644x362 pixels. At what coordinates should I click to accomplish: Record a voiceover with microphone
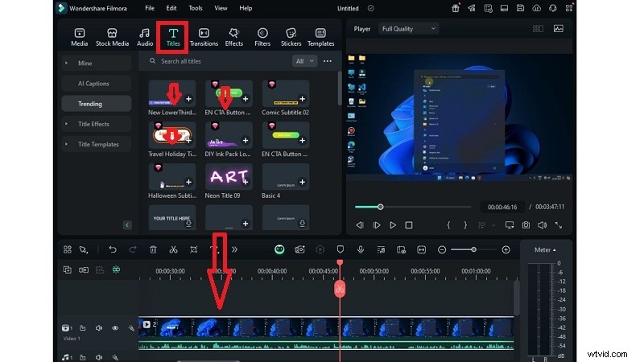pyautogui.click(x=361, y=249)
